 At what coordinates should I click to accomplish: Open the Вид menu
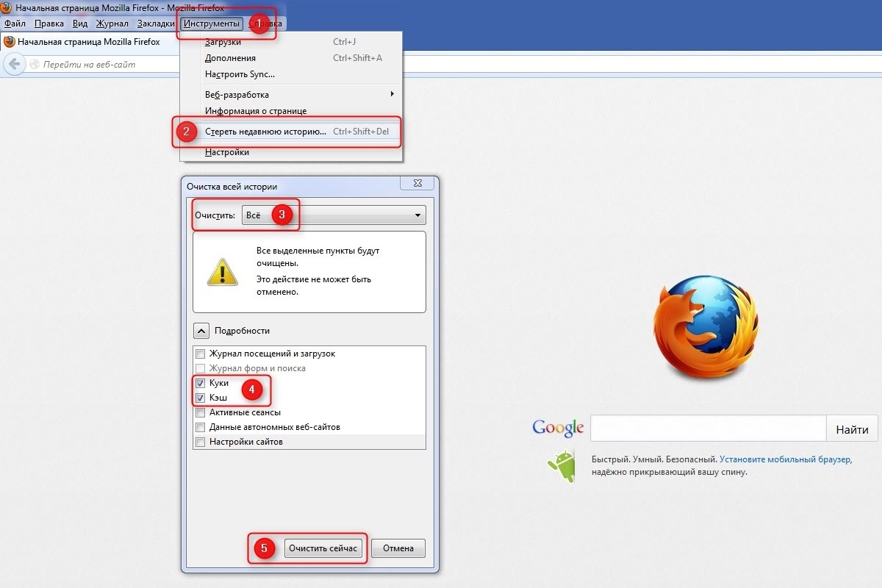(x=80, y=24)
